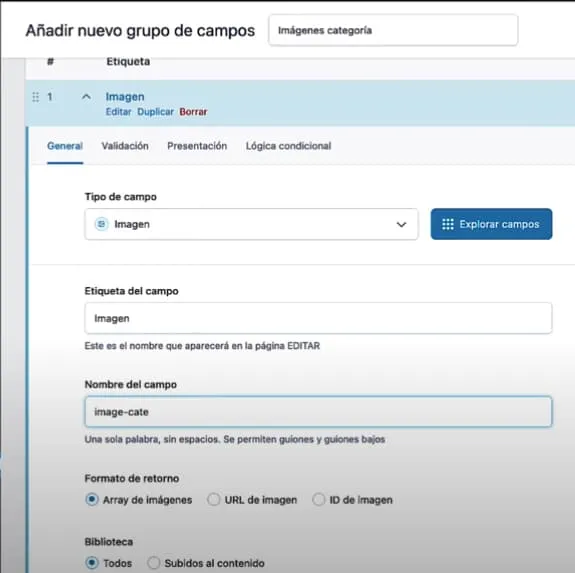Click the Imagen field title link
The image size is (575, 573).
coord(125,97)
